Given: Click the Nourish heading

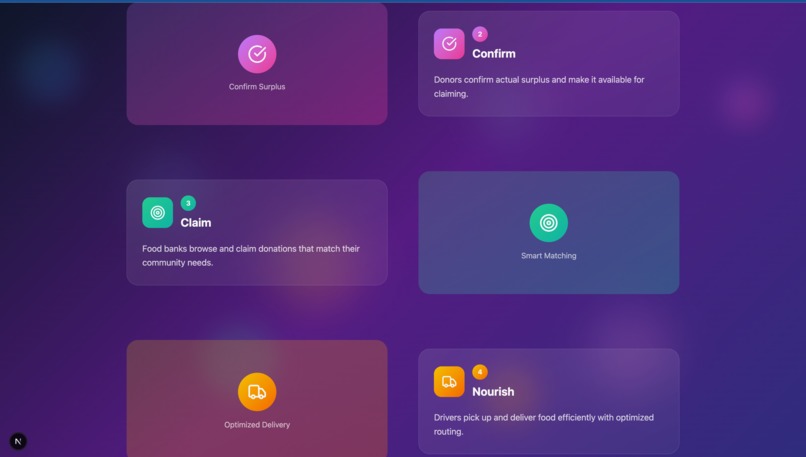Looking at the screenshot, I should (x=493, y=392).
